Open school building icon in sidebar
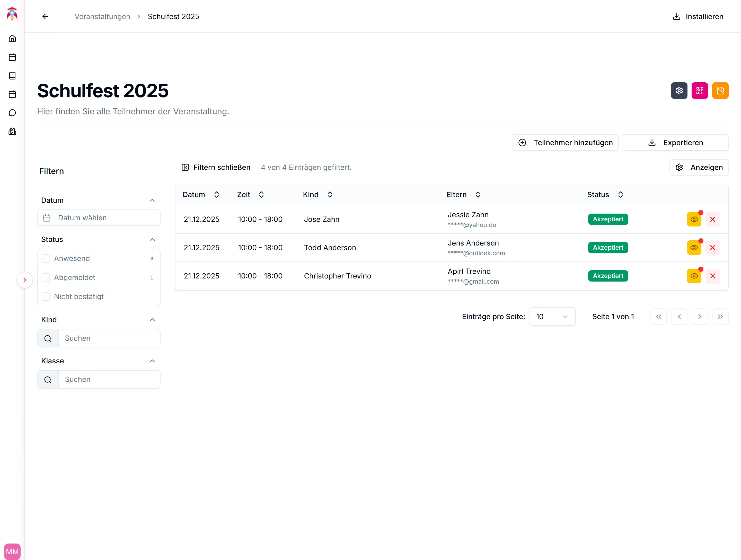The image size is (741, 560). pyautogui.click(x=12, y=131)
